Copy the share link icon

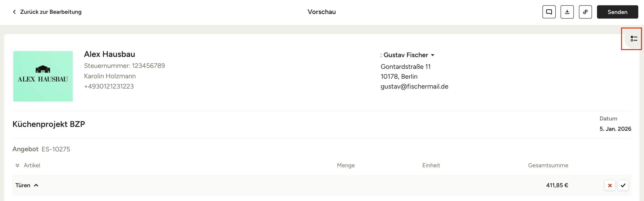[x=585, y=12]
